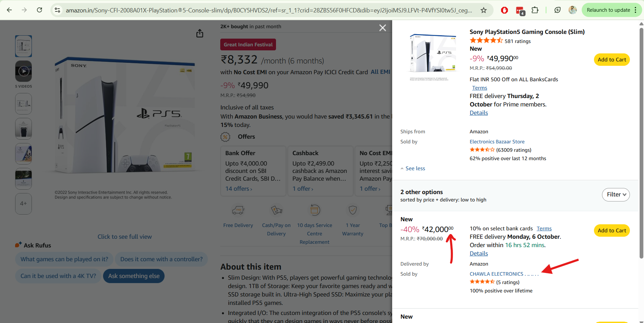Click the browser back arrow
Screen dimensions: 644x323
pos(9,10)
